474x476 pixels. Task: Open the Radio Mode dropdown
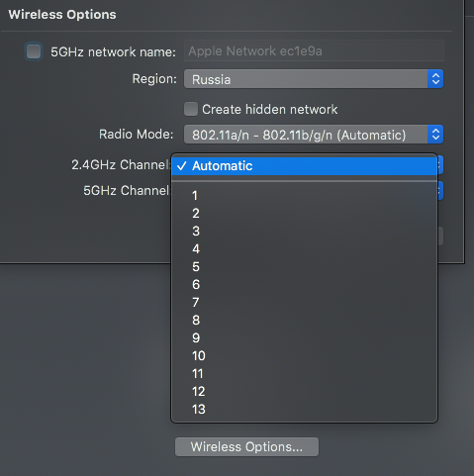(314, 135)
